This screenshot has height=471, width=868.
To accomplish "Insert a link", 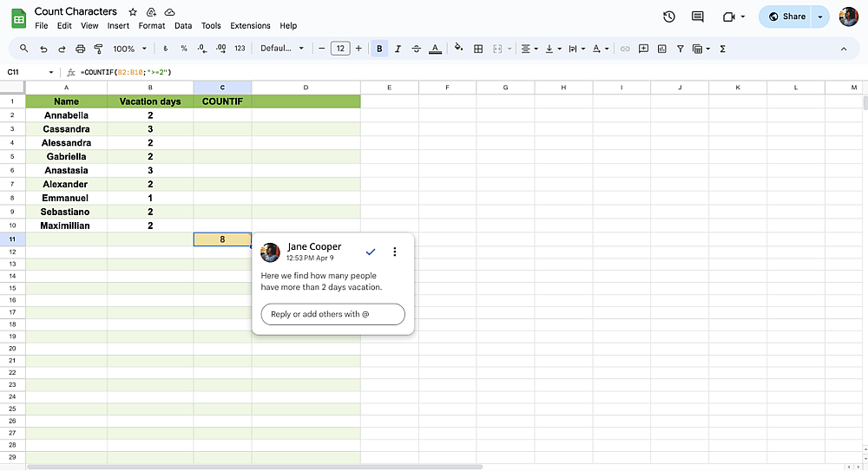I will click(x=625, y=49).
